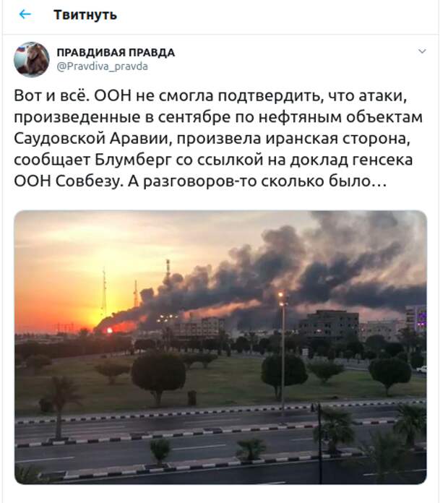Click the phrase Саудовской Аравии in the tweet
This screenshot has width=448, height=503.
click(x=91, y=139)
